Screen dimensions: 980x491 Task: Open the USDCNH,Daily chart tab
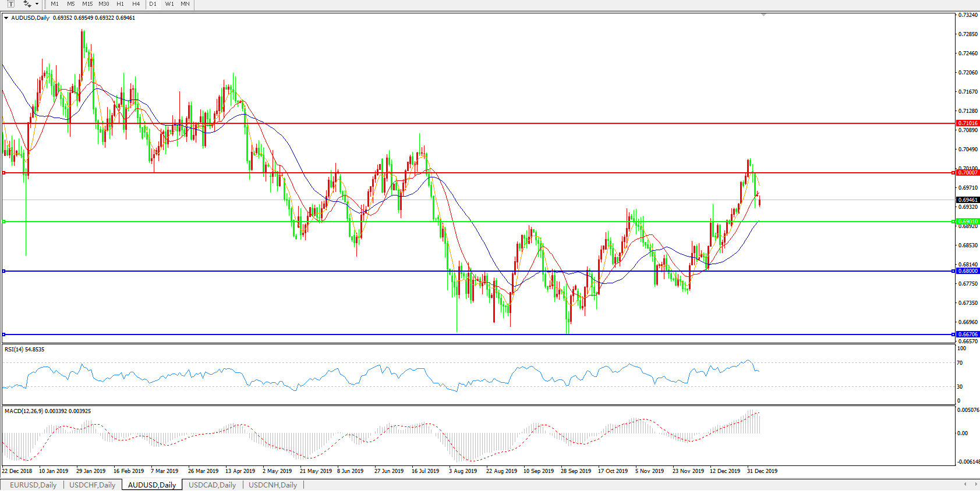pos(273,485)
